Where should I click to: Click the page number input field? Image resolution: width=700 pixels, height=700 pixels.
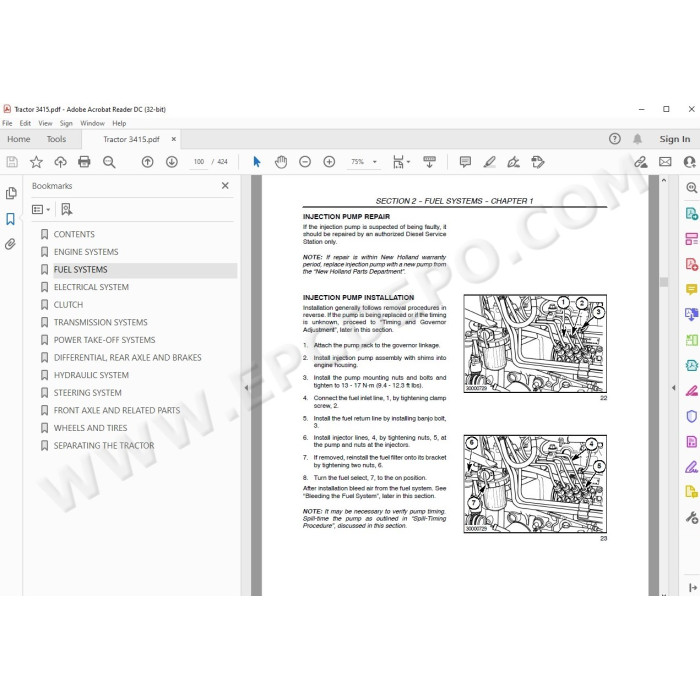pos(199,162)
